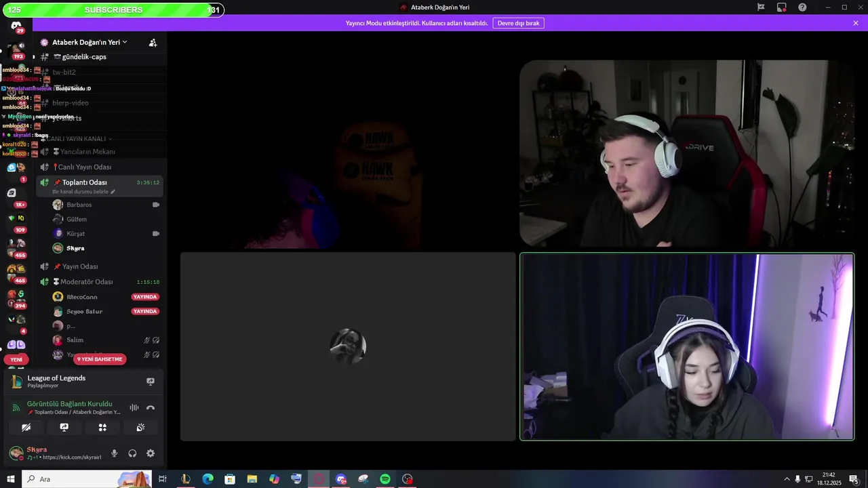868x488 pixels.
Task: Click the flag icon in Discord title bar
Action: [761, 7]
